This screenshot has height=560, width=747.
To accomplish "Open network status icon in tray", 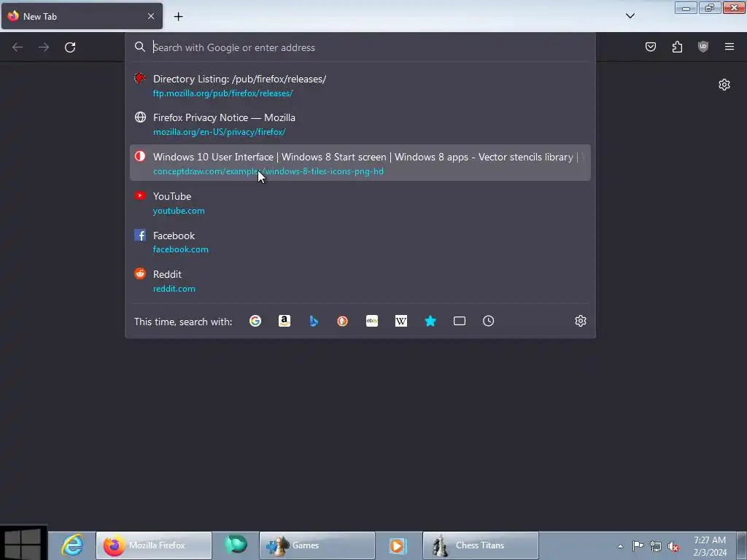I will pos(656,546).
